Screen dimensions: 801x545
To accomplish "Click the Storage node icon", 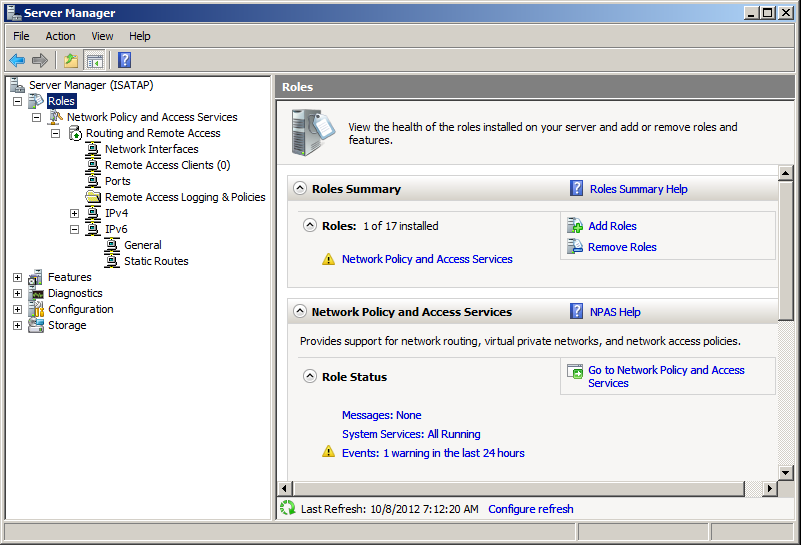I will pos(36,325).
